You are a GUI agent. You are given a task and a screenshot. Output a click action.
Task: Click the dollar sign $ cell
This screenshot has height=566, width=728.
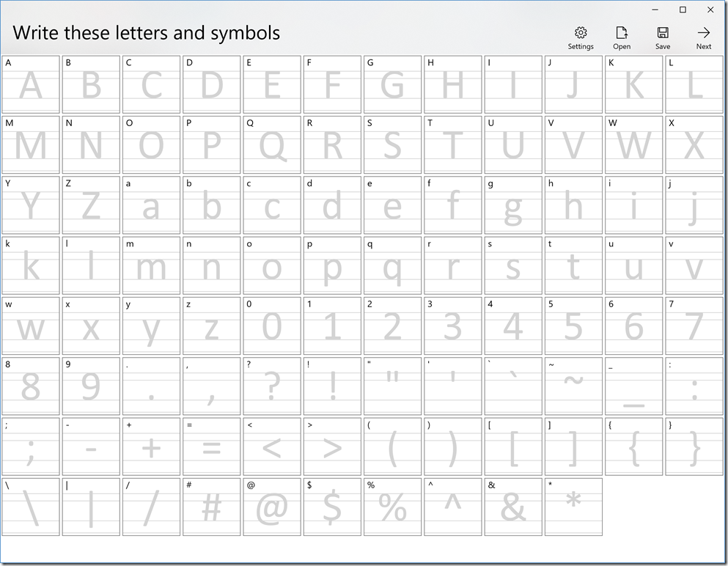click(332, 507)
